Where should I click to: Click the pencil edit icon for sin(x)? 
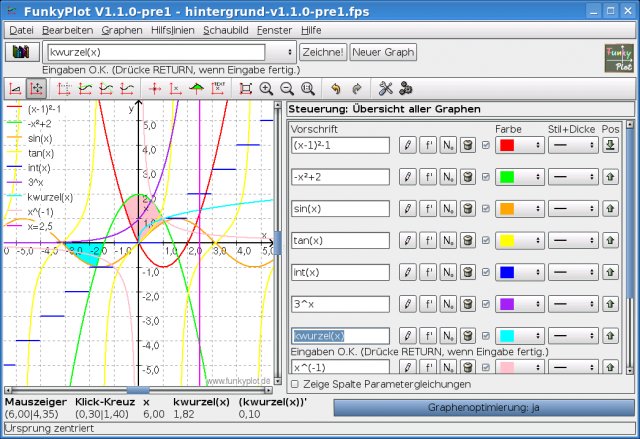407,209
